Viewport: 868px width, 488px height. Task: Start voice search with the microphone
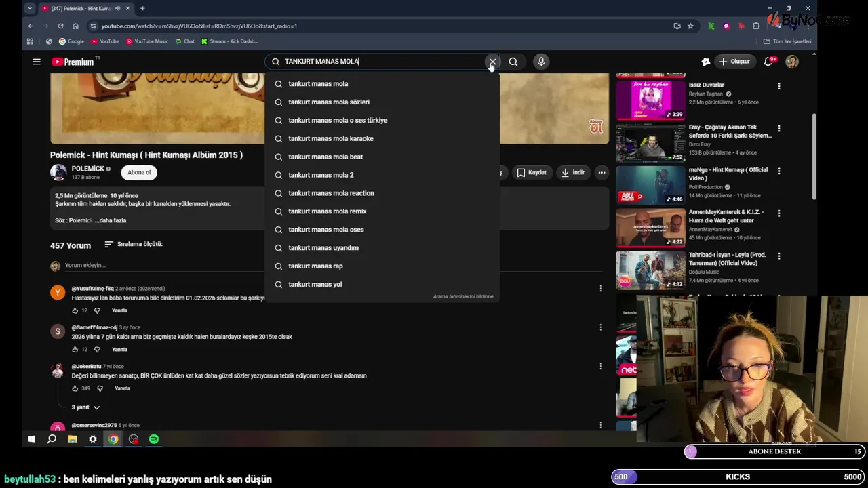click(x=541, y=62)
